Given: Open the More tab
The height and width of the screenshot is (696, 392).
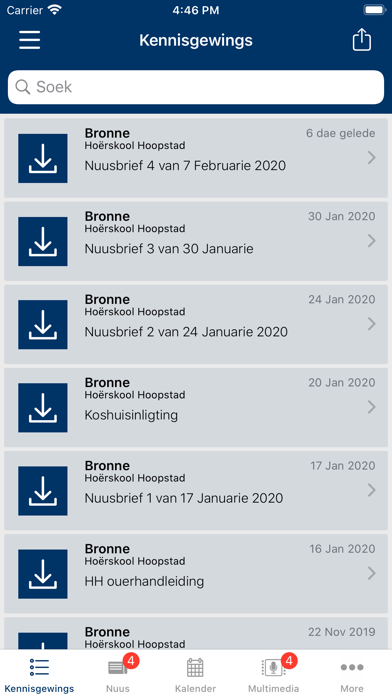Looking at the screenshot, I should point(352,673).
